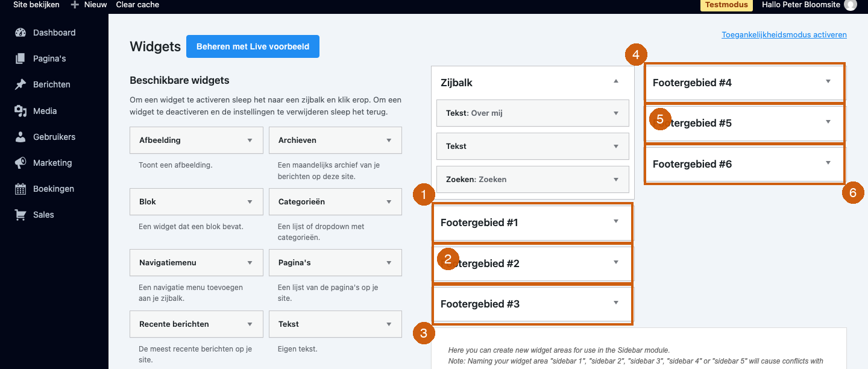The image size is (868, 369).
Task: Expand Footergebied #6 area
Action: pos(828,163)
